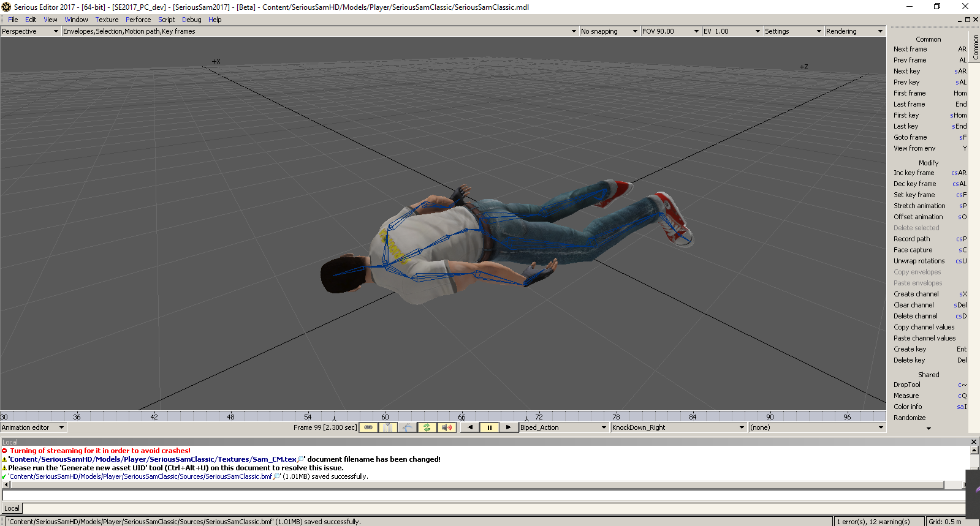This screenshot has width=980, height=526.
Task: Click the scroll-down arrow below the Randomize command
Action: (x=929, y=429)
